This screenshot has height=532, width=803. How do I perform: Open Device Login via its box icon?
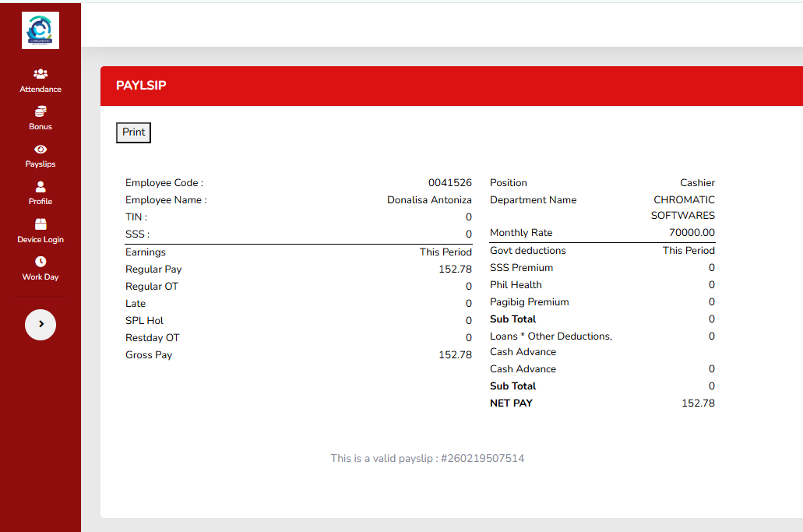click(x=41, y=224)
